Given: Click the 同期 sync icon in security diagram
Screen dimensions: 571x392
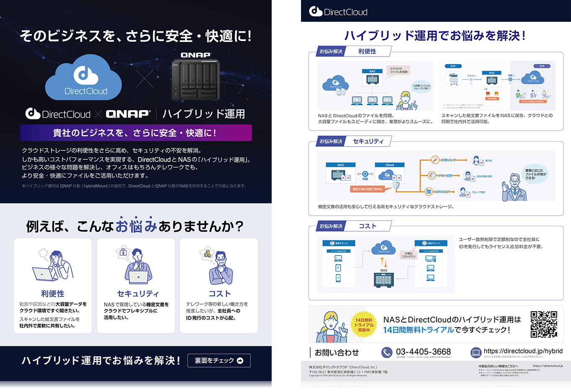Looking at the screenshot, I should point(365,174).
